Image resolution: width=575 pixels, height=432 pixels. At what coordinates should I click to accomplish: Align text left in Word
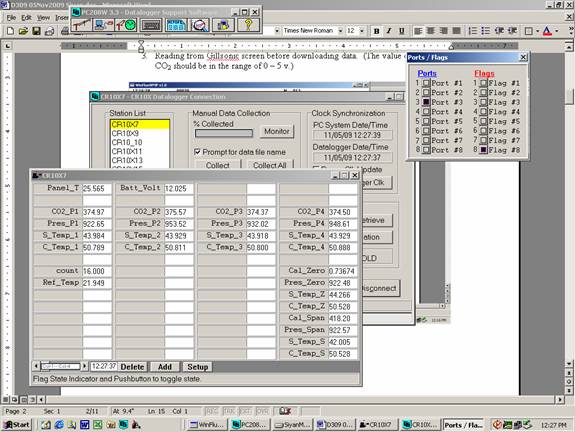point(418,31)
